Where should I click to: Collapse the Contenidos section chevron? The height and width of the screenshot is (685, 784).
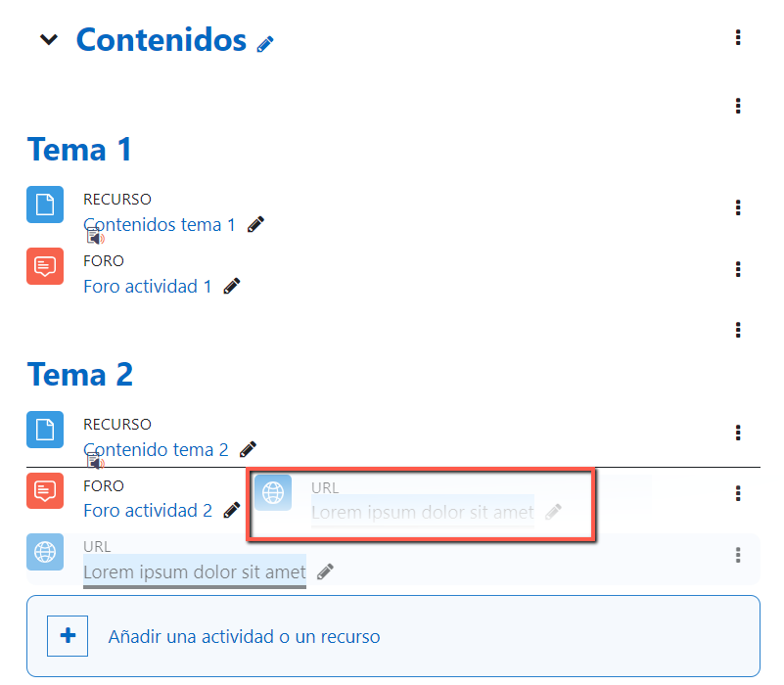coord(49,40)
